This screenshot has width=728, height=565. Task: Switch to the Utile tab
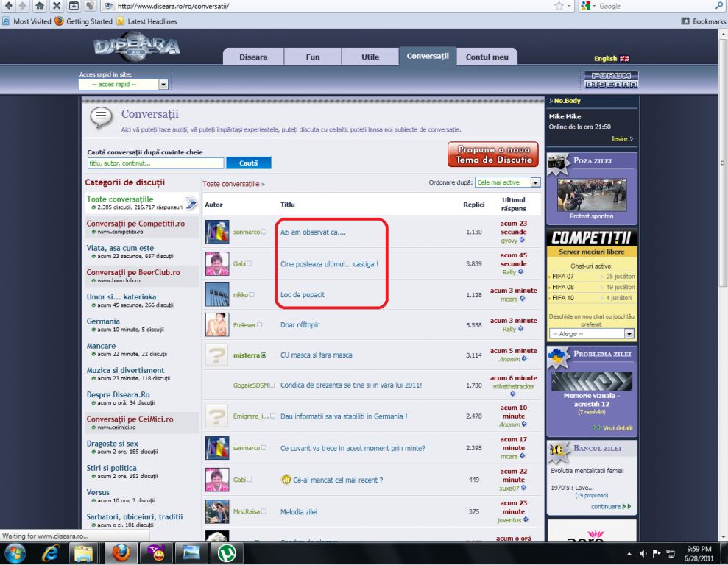coord(370,57)
